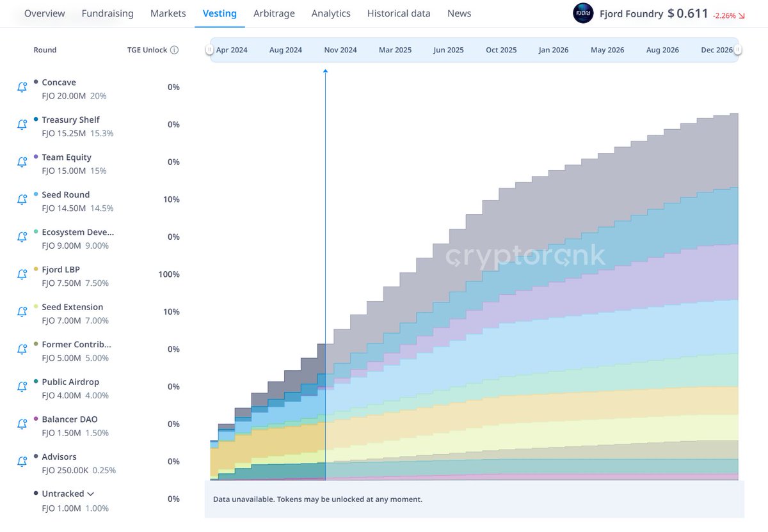Click the Fjord Foundry logo icon
The height and width of the screenshot is (532, 768).
(583, 13)
